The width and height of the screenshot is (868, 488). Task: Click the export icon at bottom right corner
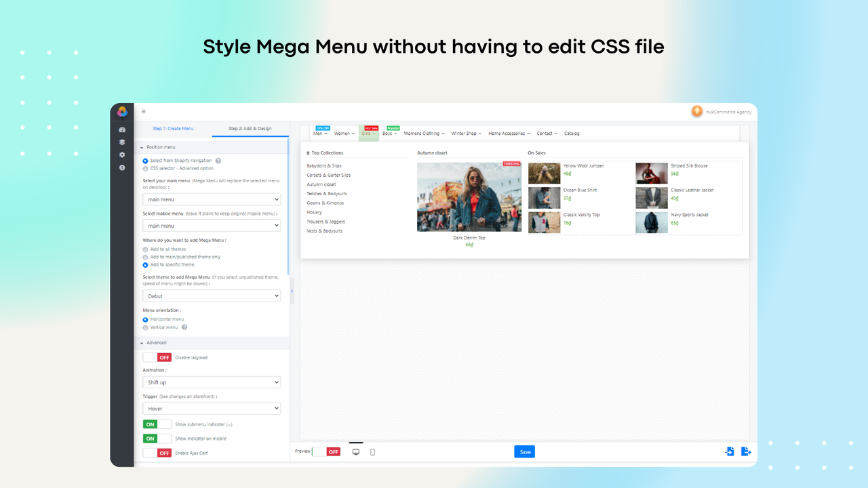(x=746, y=451)
